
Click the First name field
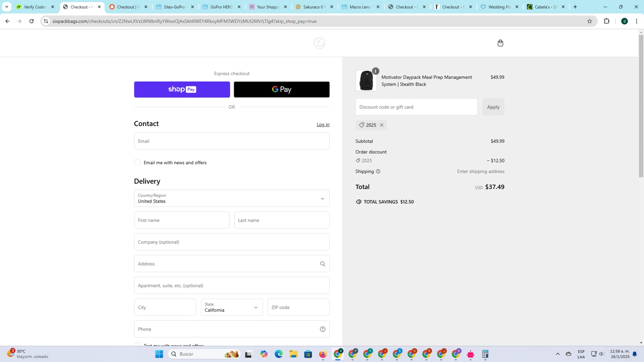[x=182, y=220]
